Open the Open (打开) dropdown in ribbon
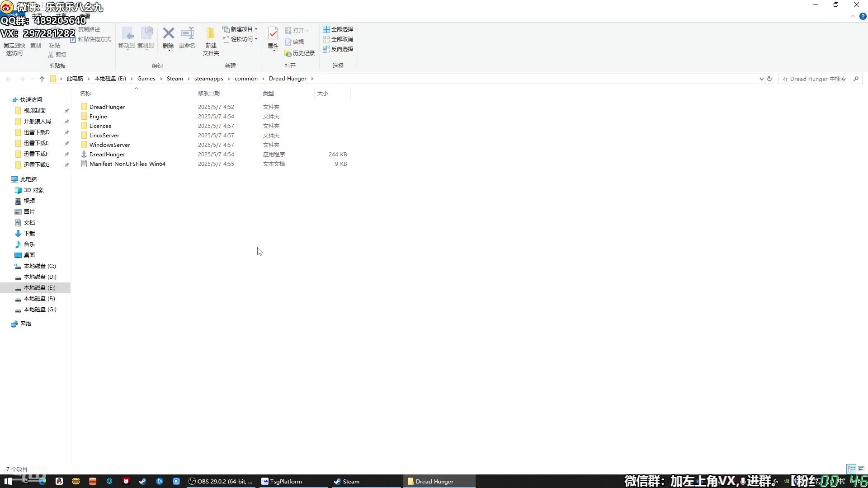868x488 pixels. coord(297,31)
